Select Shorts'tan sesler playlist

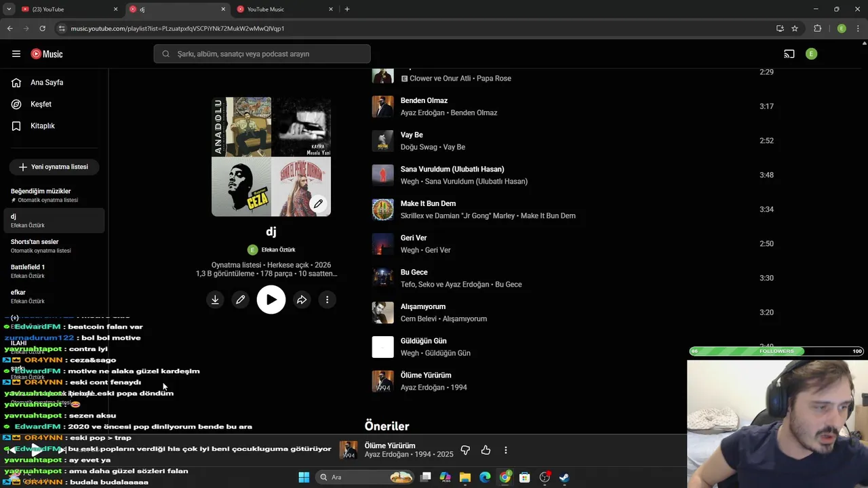(54, 246)
